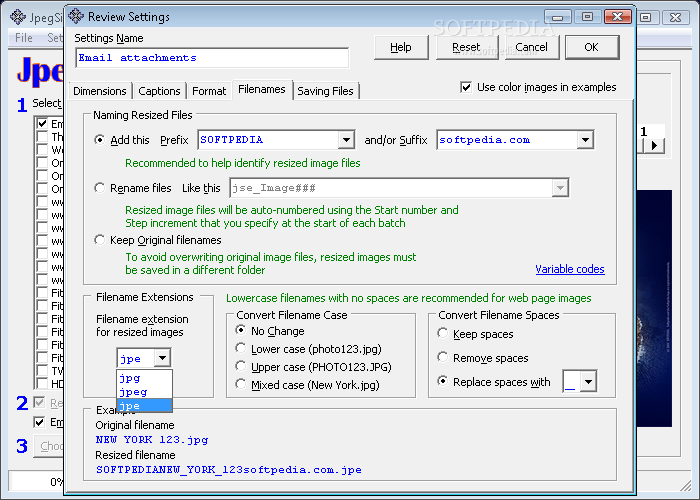Switch to the Saving Files tab

tap(325, 91)
